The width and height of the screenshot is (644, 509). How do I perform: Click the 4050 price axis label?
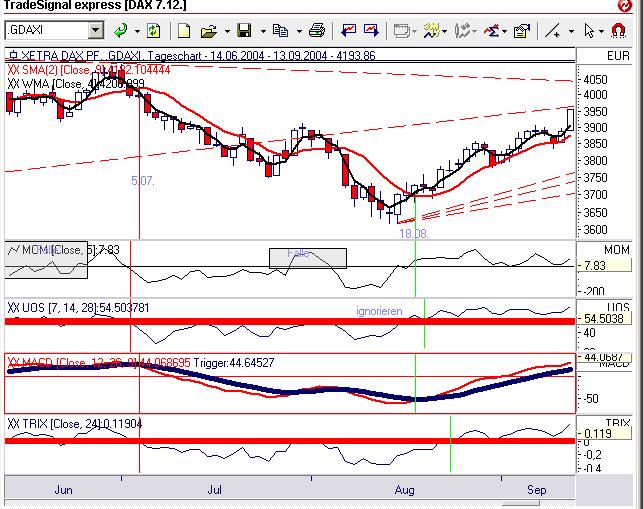[x=595, y=79]
